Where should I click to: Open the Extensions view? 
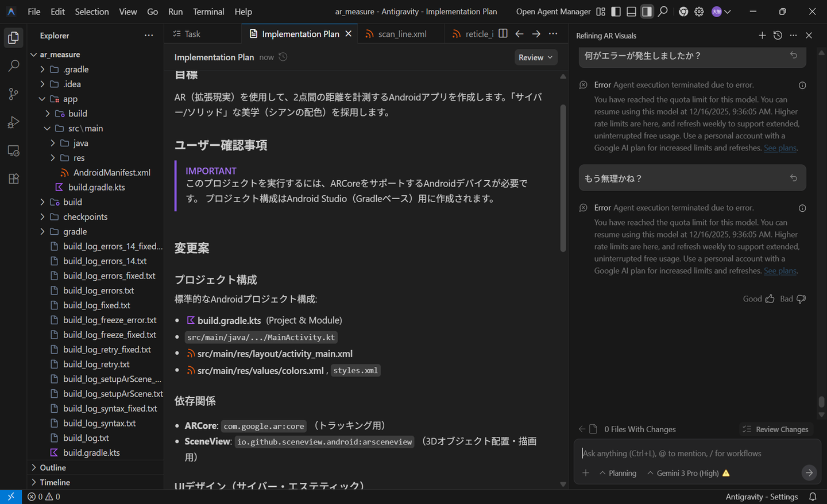(14, 179)
